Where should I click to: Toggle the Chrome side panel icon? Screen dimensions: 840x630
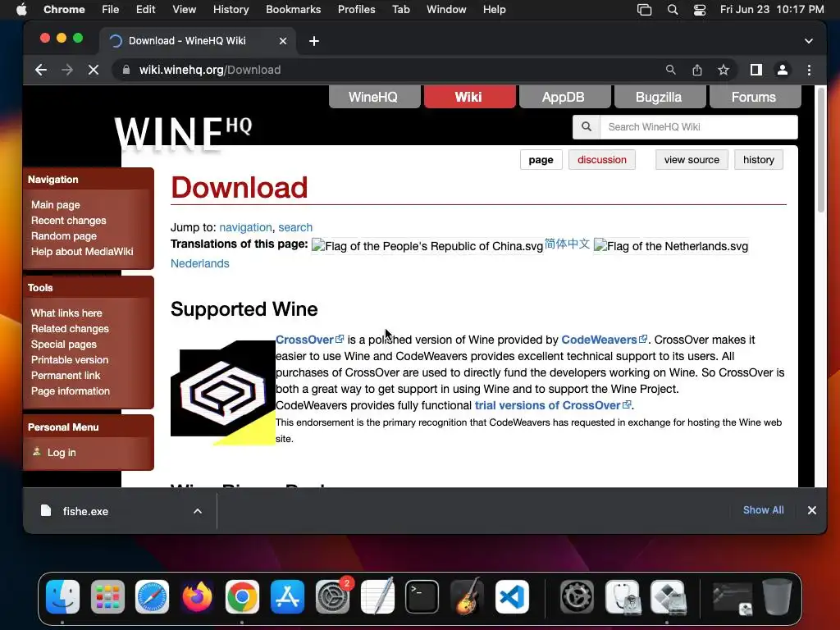point(756,70)
